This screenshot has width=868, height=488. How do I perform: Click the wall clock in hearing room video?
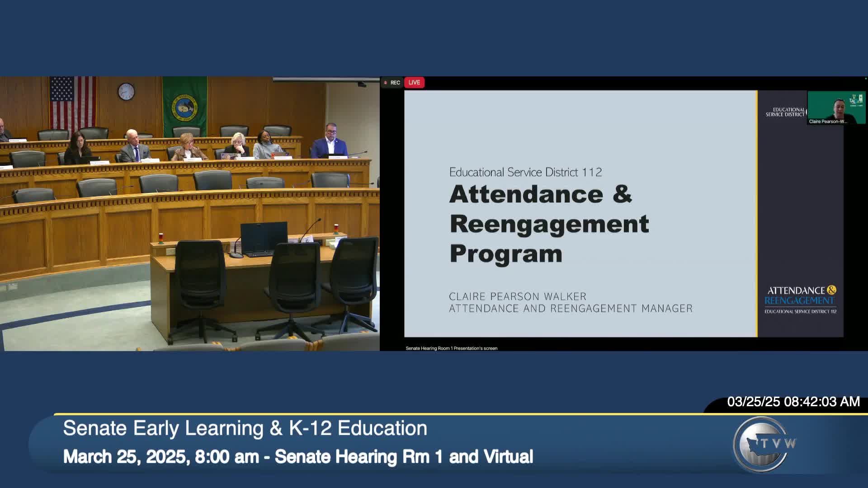(x=126, y=92)
